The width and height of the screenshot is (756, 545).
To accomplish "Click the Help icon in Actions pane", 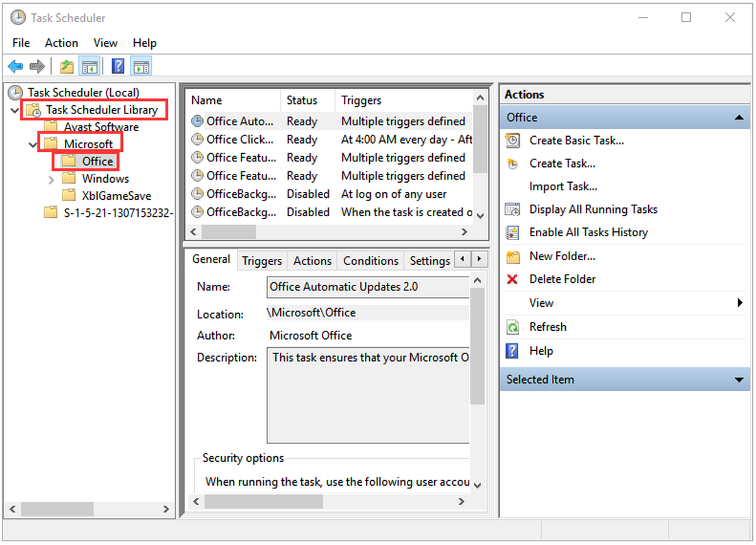I will 513,351.
